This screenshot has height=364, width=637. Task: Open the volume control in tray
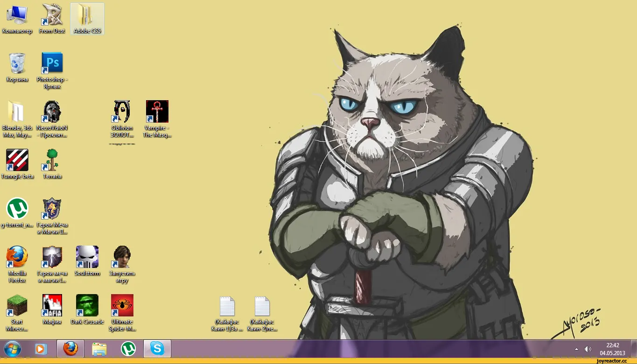588,349
